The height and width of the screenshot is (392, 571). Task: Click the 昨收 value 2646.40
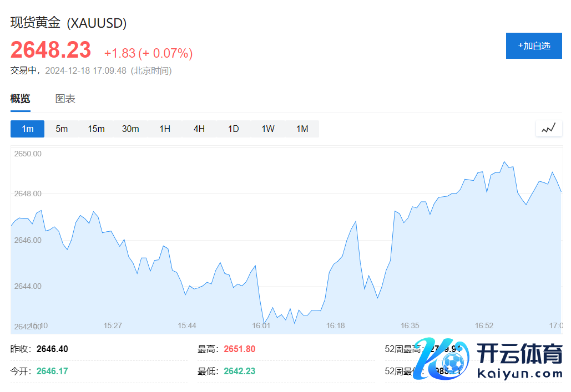(x=52, y=349)
